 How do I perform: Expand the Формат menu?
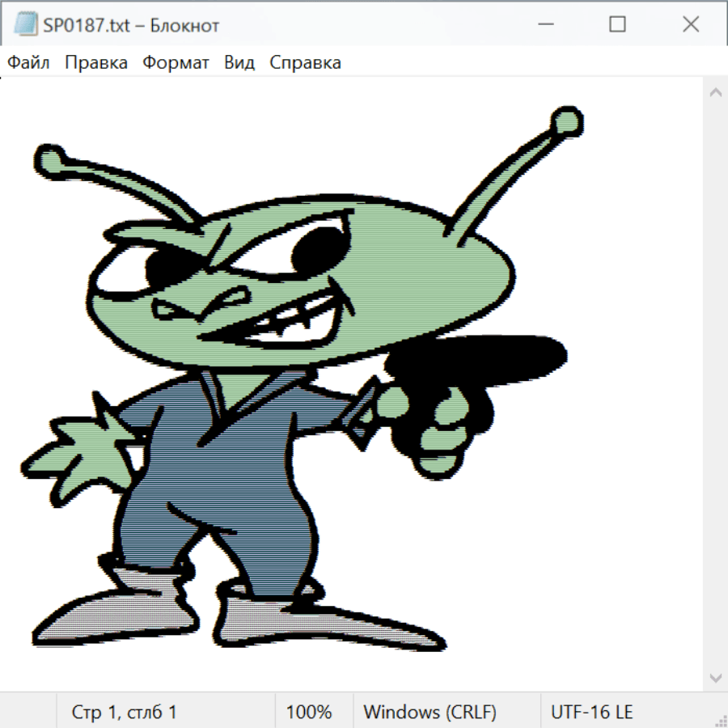pyautogui.click(x=176, y=63)
